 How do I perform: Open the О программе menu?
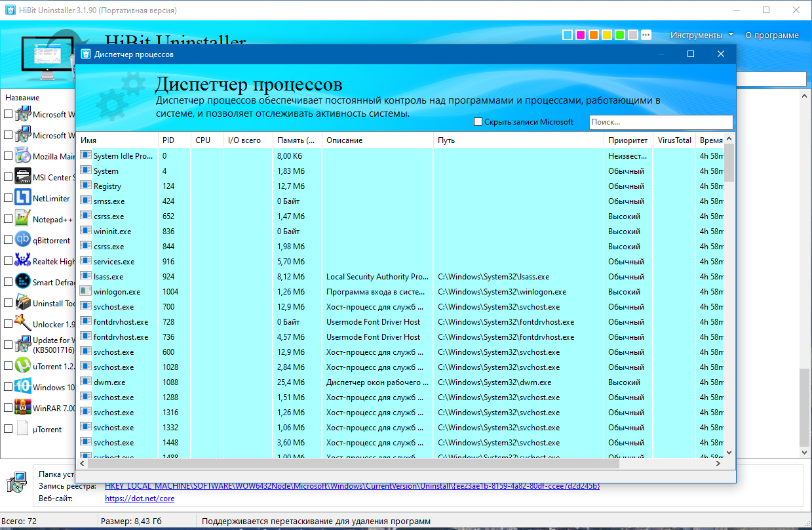(772, 35)
